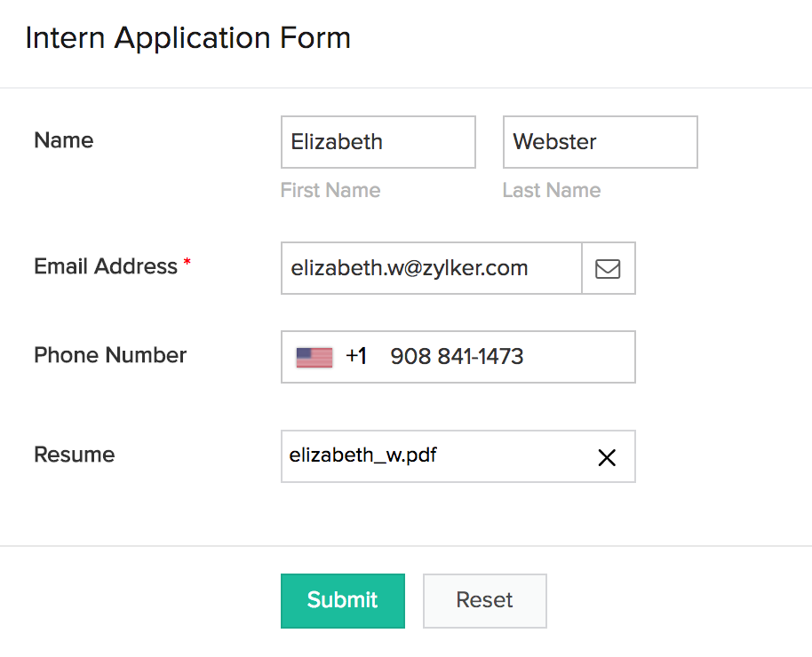
Task: Submit the intern application form
Action: coord(342,600)
